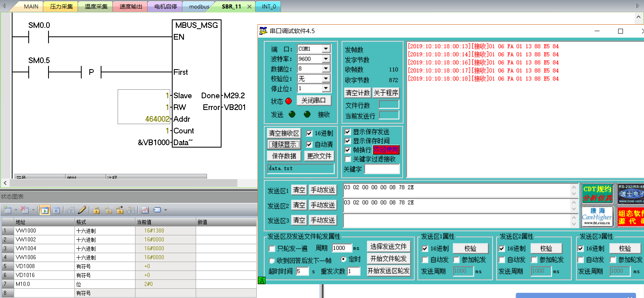Viewport: 644px width, 298px height.
Task: Open the 校验位 dropdown
Action: (x=326, y=78)
